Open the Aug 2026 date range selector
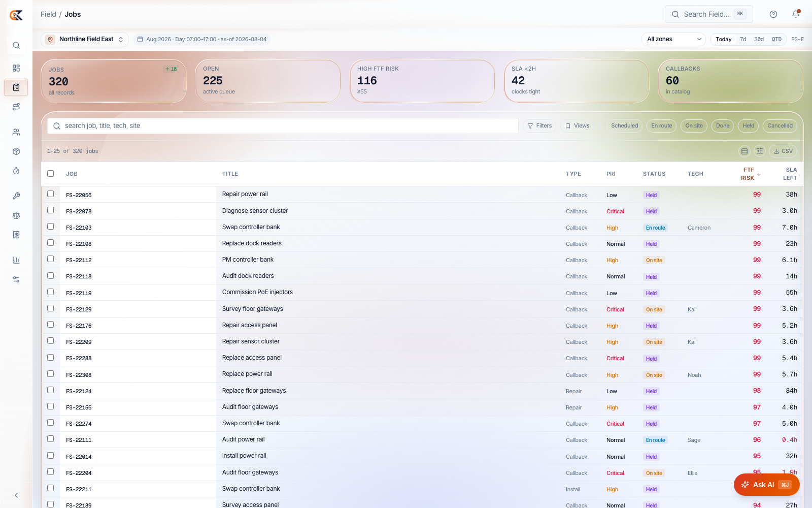 [202, 39]
